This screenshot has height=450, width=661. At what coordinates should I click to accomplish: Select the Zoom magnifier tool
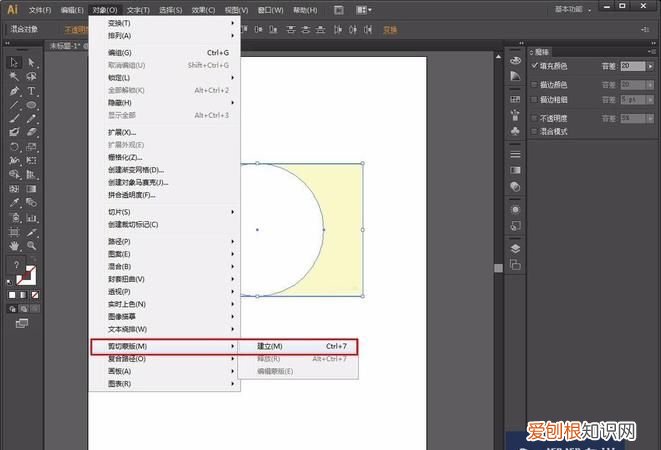click(31, 245)
